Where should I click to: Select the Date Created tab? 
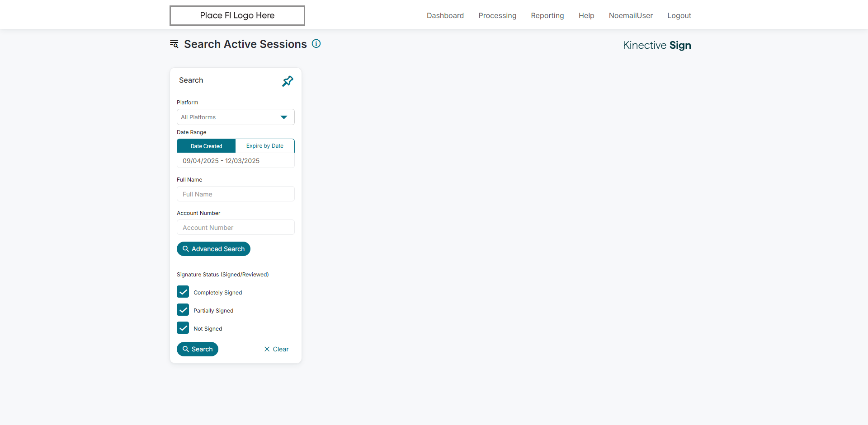click(x=206, y=146)
